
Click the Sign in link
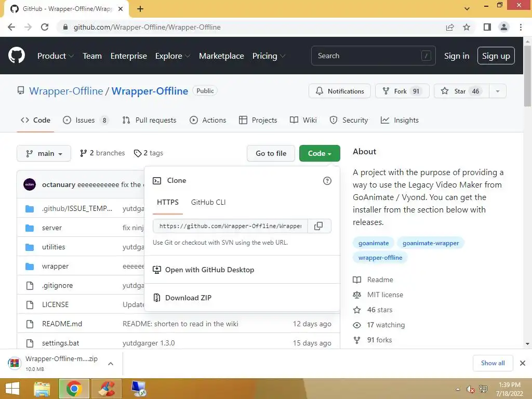[457, 56]
